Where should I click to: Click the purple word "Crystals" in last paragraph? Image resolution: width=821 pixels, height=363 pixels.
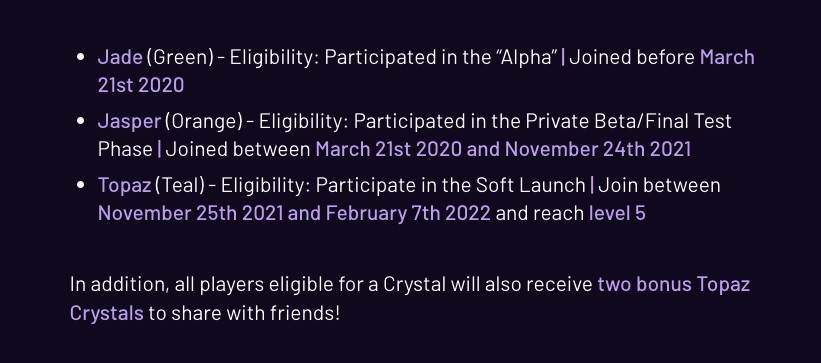107,313
